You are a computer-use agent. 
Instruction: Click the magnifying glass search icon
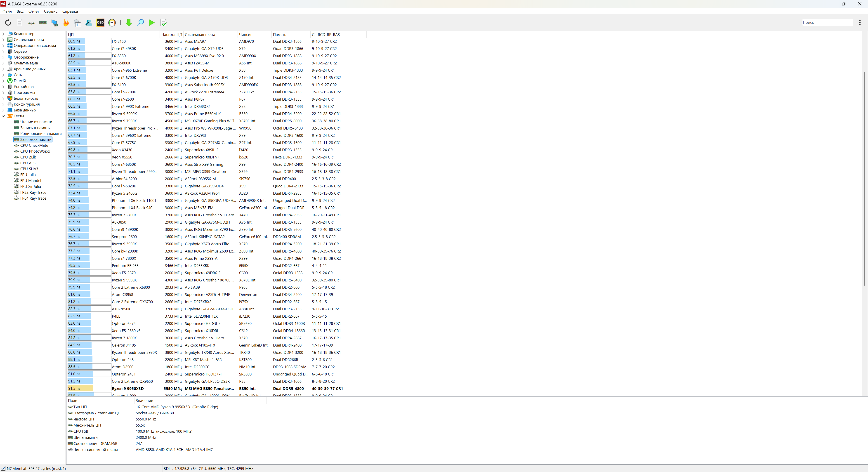[141, 23]
